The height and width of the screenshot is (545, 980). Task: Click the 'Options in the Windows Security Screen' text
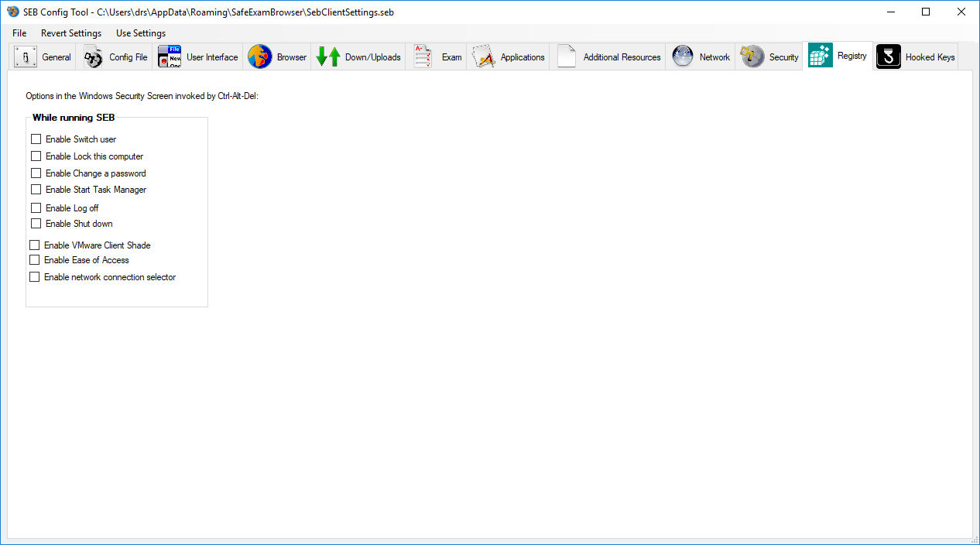(x=142, y=97)
